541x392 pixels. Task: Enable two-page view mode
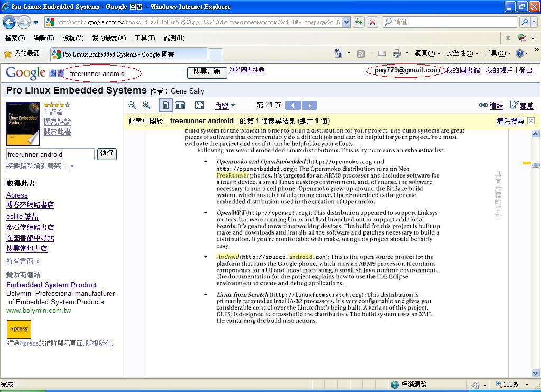tap(180, 105)
